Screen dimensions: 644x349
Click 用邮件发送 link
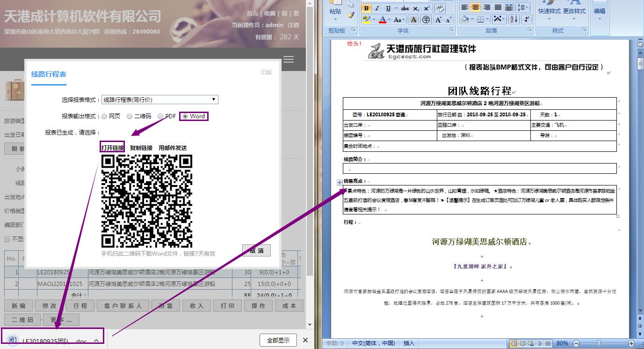click(x=173, y=148)
